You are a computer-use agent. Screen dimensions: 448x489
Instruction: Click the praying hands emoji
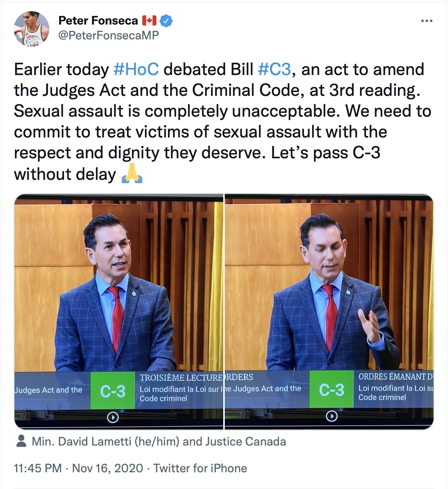(132, 174)
